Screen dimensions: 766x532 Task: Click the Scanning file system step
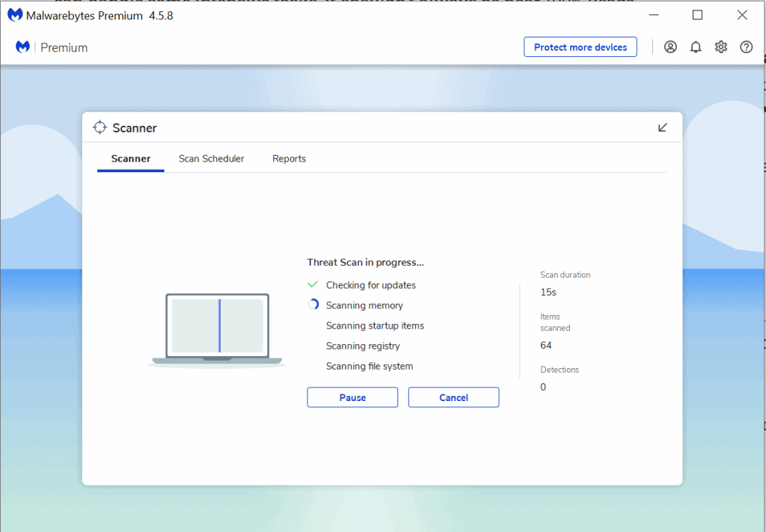370,366
